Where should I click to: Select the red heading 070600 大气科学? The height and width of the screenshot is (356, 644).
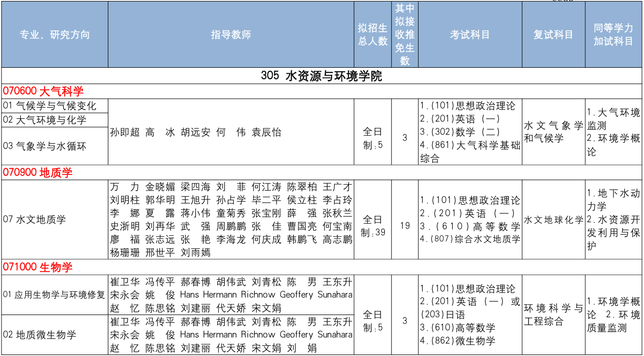point(43,91)
